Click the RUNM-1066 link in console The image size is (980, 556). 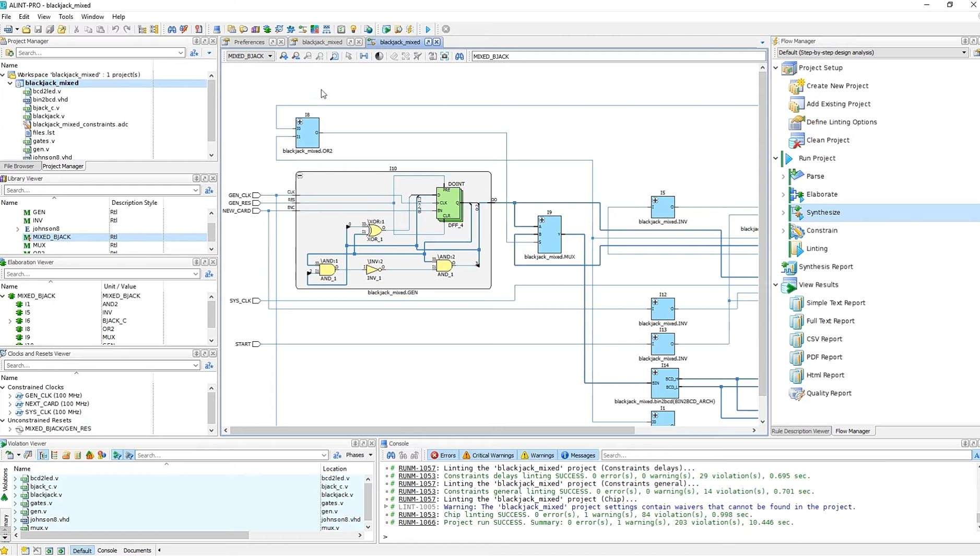417,522
